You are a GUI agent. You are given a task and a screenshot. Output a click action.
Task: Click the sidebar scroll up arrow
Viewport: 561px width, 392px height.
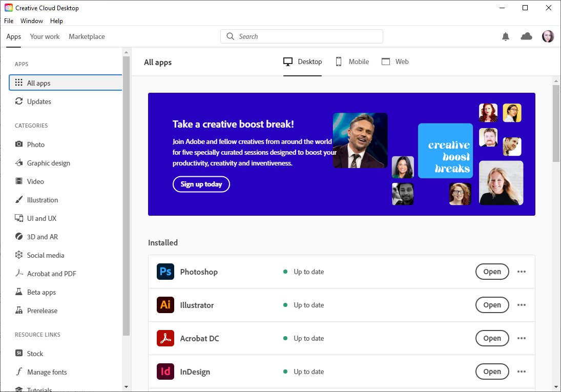click(126, 52)
